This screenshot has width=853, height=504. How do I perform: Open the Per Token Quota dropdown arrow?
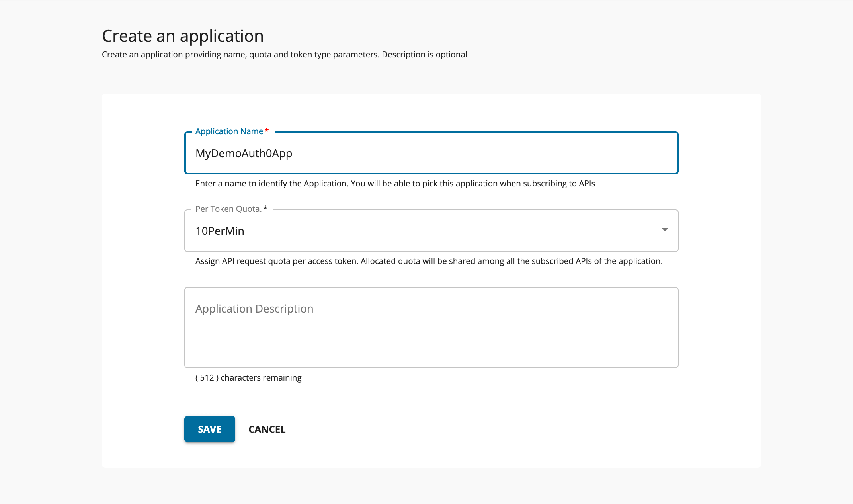(x=664, y=230)
